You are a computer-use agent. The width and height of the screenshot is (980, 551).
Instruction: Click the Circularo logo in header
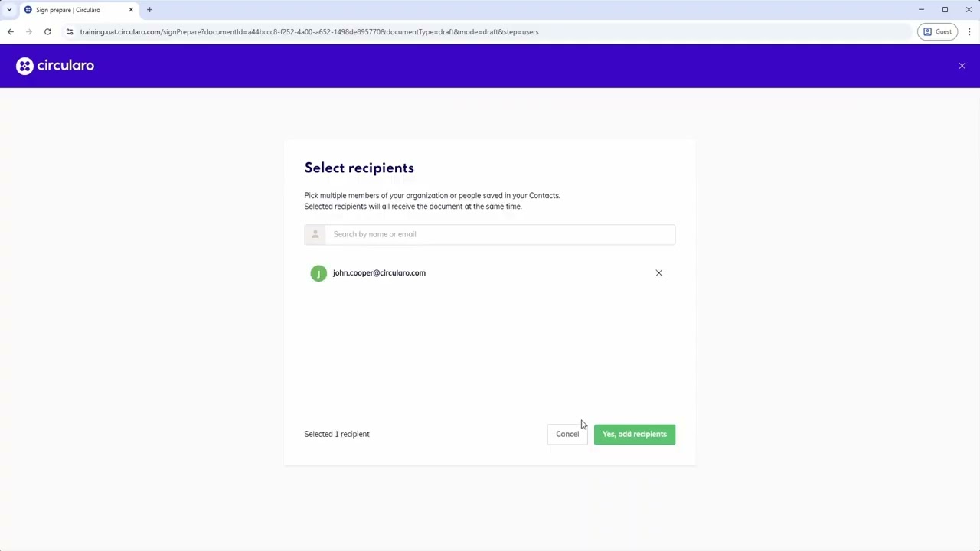coord(55,66)
